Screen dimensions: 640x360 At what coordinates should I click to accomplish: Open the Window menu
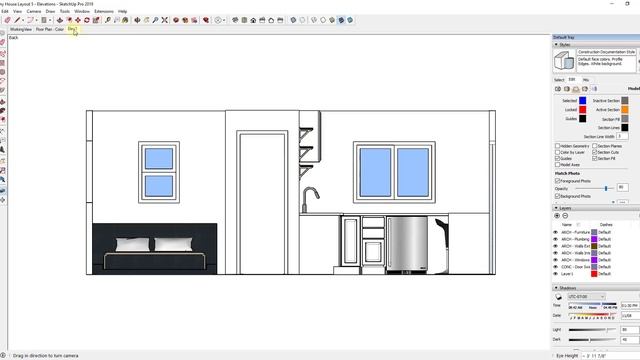(x=82, y=11)
